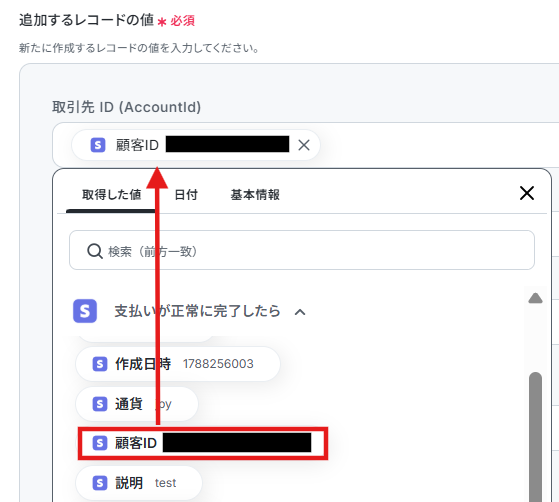The width and height of the screenshot is (559, 502).
Task: Click the Stripe icon on the highlighted 顧客ID item
Action: tap(100, 443)
